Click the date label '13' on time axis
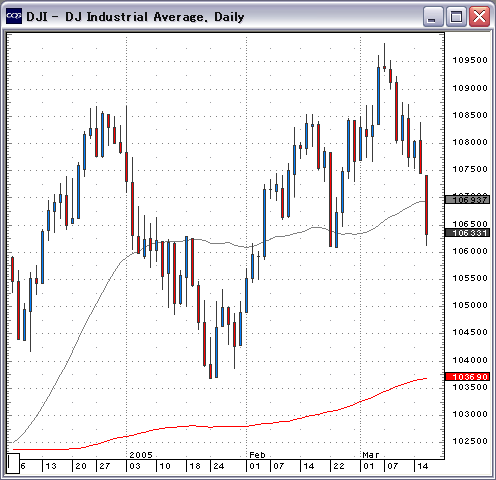Viewport: 496px width, 480px height. point(51,466)
